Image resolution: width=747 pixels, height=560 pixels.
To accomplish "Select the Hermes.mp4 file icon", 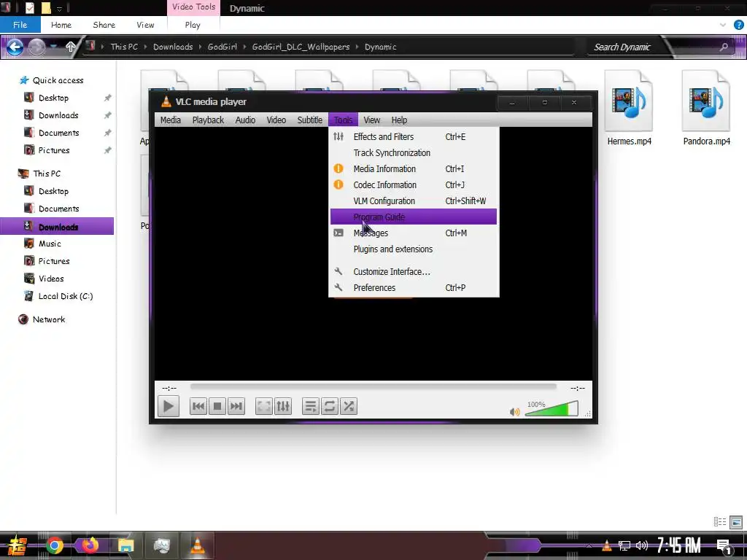I will coord(629,101).
